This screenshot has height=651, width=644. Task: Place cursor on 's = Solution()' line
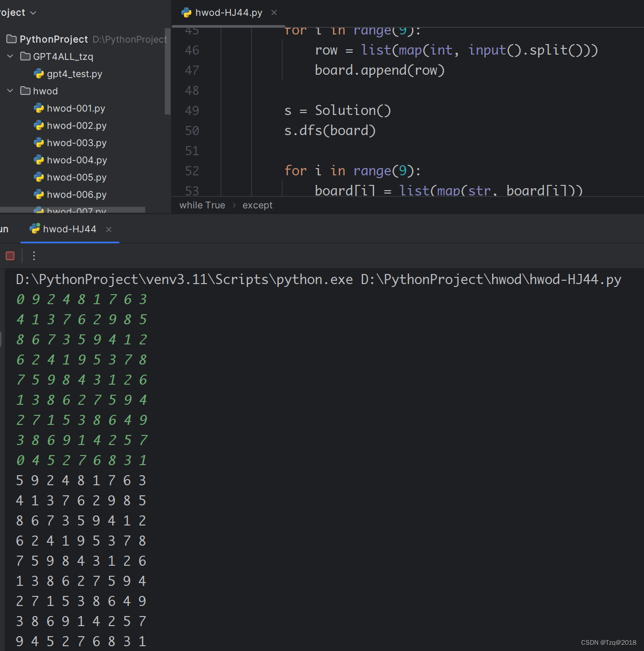pyautogui.click(x=337, y=111)
